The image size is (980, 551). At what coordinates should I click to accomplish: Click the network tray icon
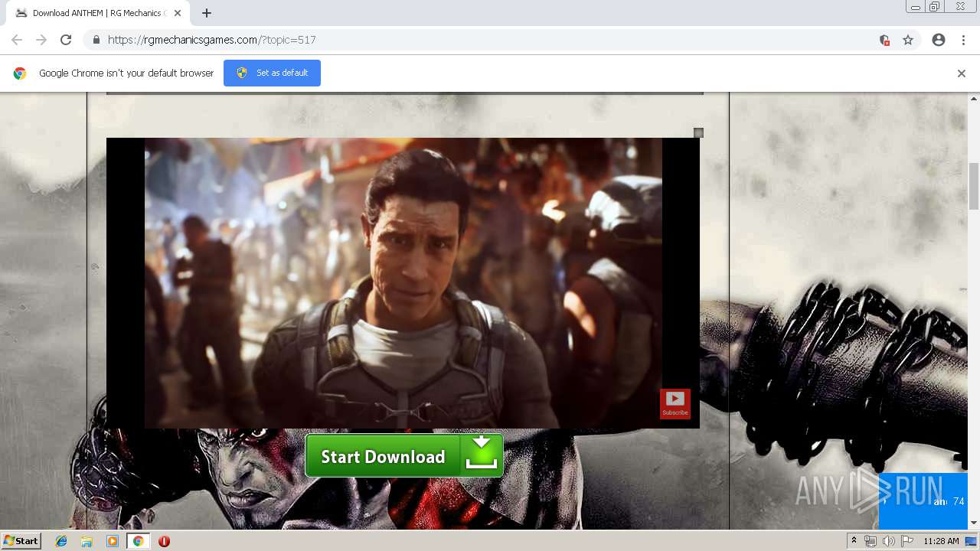pyautogui.click(x=871, y=541)
